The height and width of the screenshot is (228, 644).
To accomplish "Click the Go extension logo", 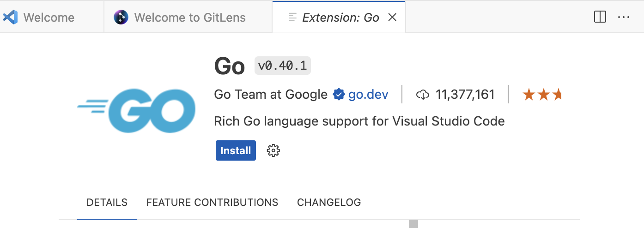I will (137, 110).
